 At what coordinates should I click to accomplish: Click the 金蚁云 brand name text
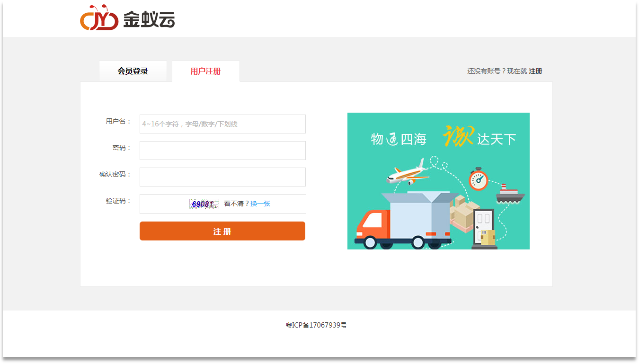pos(149,19)
